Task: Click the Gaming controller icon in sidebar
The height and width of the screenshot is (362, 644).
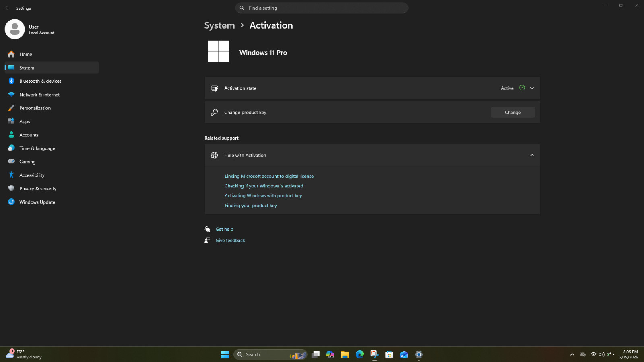Action: tap(11, 161)
